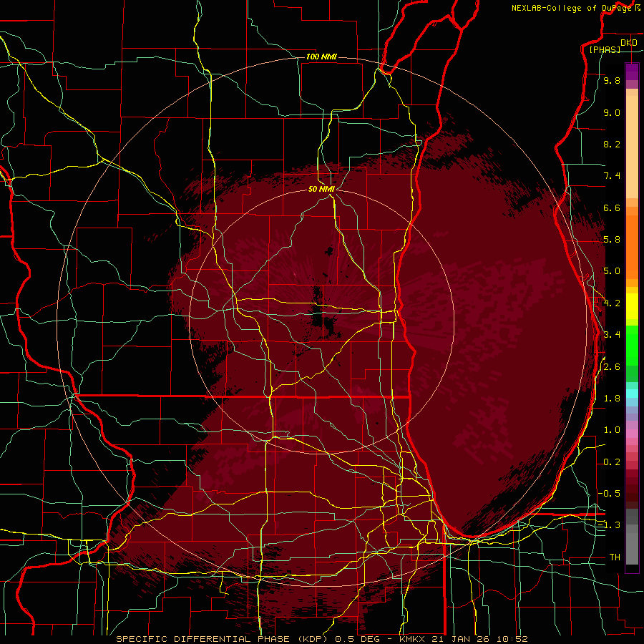This screenshot has width=644, height=644.
Task: Click the 0.2 legend value
Action: pyautogui.click(x=612, y=462)
